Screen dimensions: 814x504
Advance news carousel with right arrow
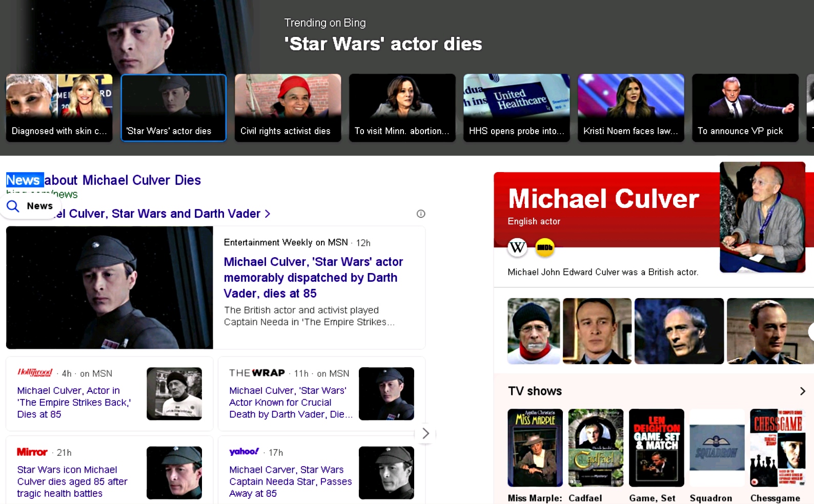point(425,433)
